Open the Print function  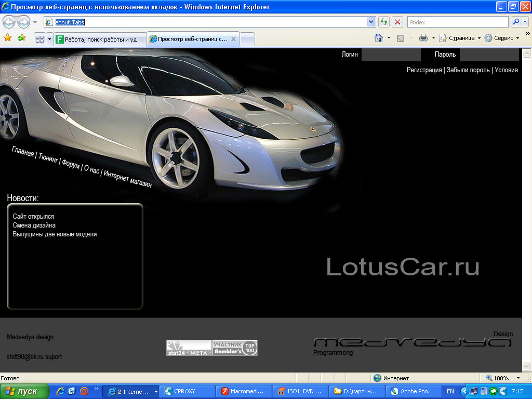424,37
